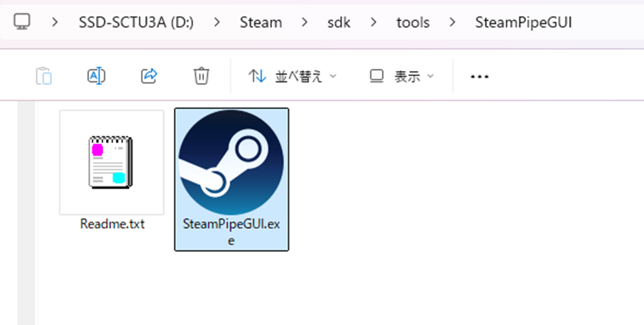Expand chevron after SSD-SCTU3A (D:)

(x=217, y=22)
